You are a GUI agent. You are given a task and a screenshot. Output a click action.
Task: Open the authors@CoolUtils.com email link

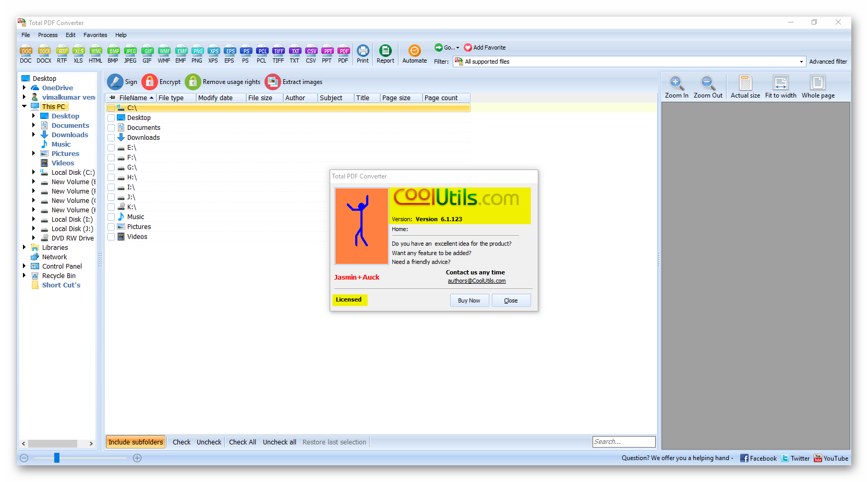coord(477,281)
